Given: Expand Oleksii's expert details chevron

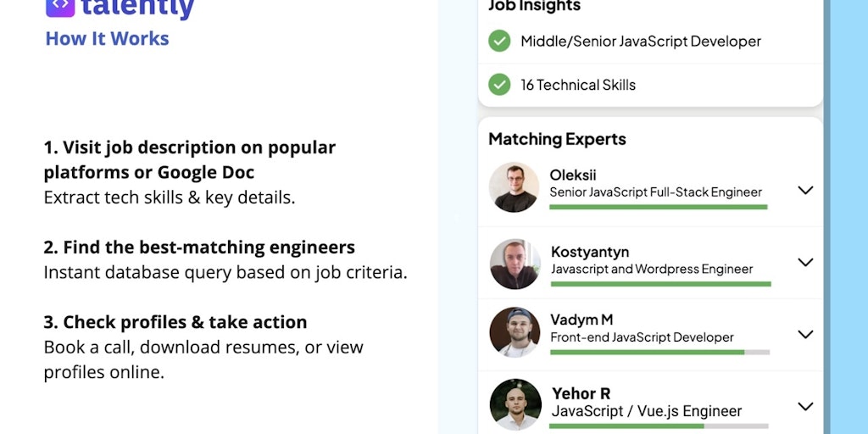Looking at the screenshot, I should (805, 190).
